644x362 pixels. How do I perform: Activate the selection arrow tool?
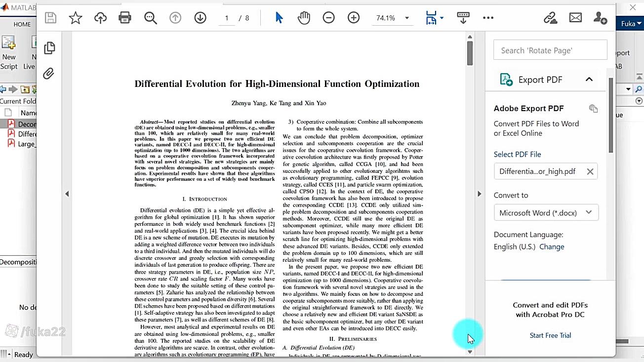(x=279, y=18)
